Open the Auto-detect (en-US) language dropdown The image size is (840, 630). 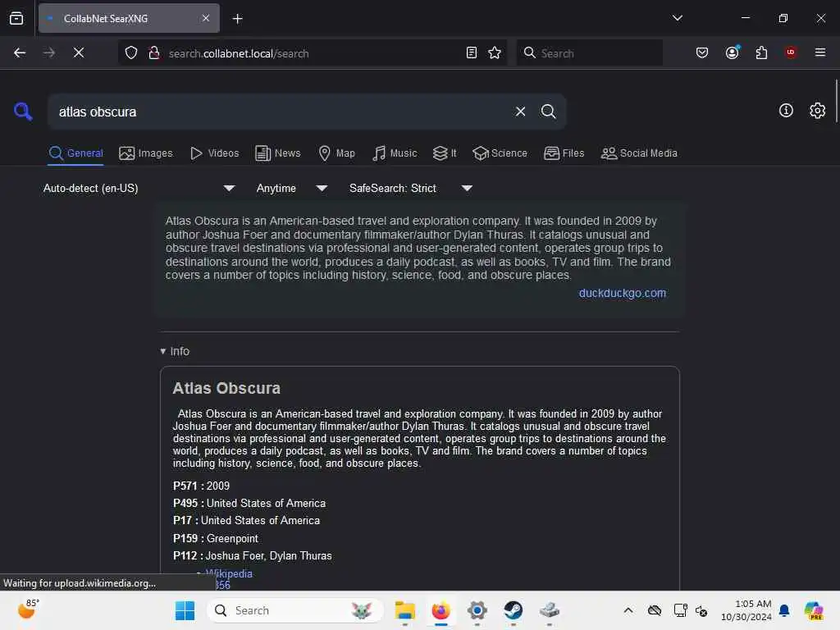(x=139, y=188)
